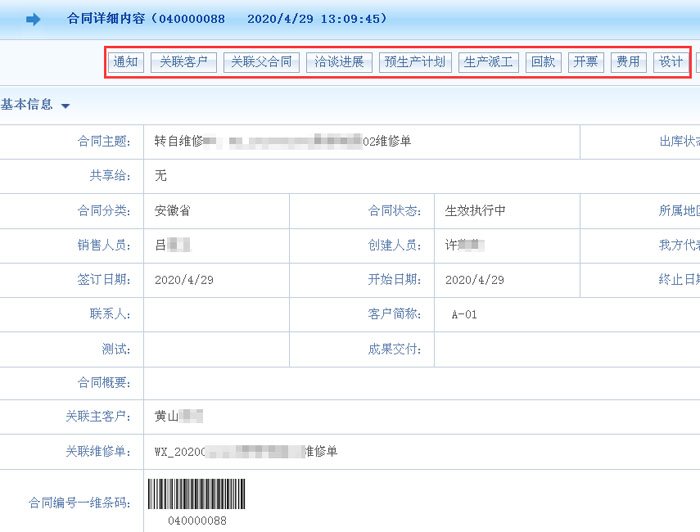Viewport: 700px width, 532px height.
Task: Click the 设计 button
Action: click(670, 62)
